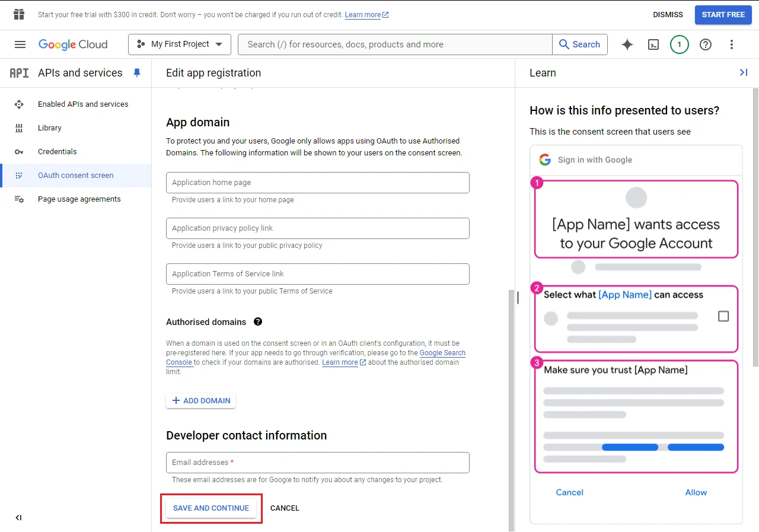Click the Application home page field
The image size is (759, 532).
[x=318, y=183]
